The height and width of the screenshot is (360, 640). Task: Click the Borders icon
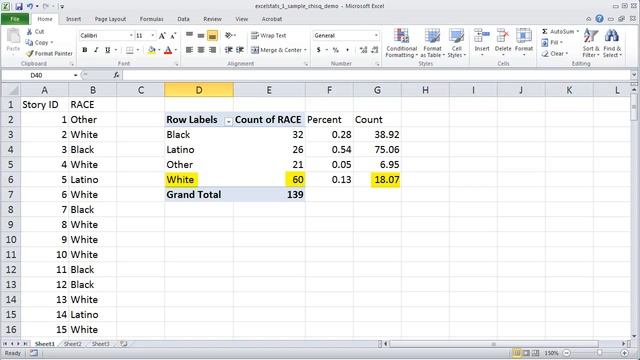tap(130, 50)
